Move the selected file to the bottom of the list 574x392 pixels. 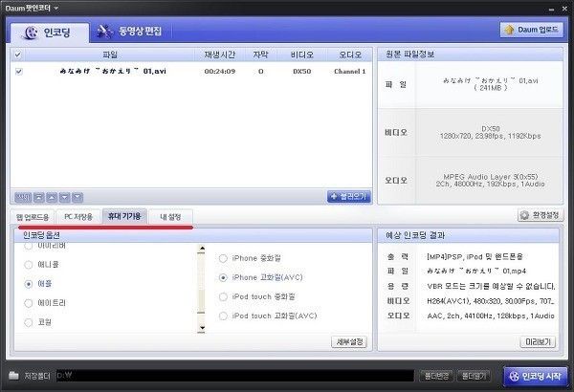click(x=77, y=198)
